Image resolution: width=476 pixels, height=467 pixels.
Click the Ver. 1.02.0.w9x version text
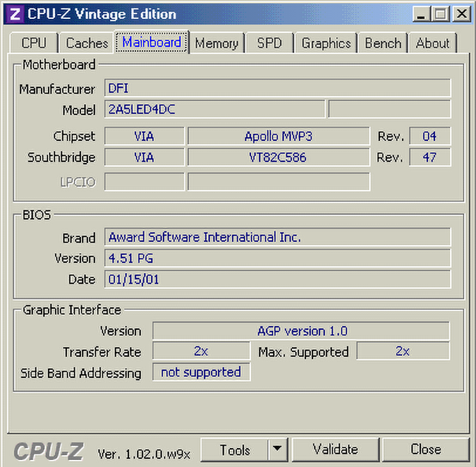(144, 454)
